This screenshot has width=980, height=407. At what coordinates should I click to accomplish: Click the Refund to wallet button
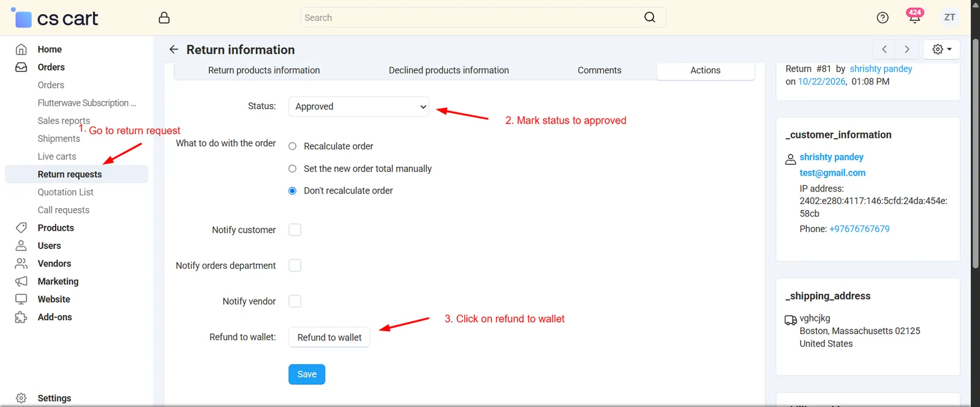pyautogui.click(x=330, y=337)
